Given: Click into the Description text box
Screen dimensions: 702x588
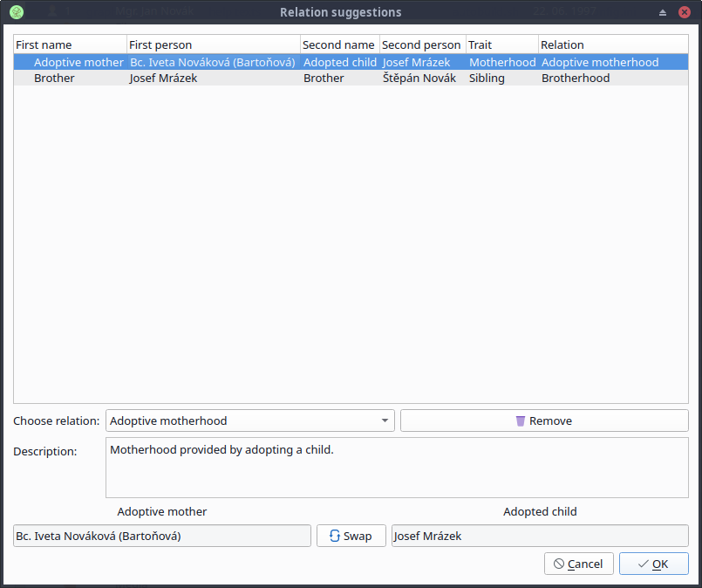Looking at the screenshot, I should coord(397,468).
